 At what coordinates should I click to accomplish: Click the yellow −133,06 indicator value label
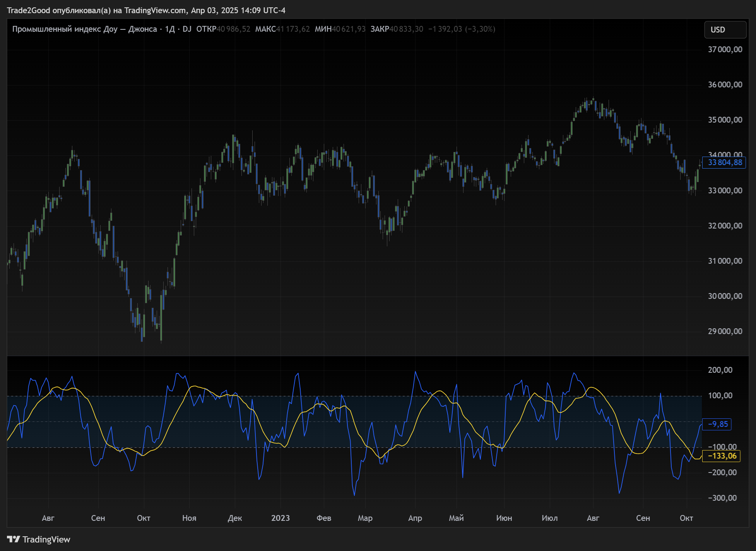pyautogui.click(x=722, y=456)
